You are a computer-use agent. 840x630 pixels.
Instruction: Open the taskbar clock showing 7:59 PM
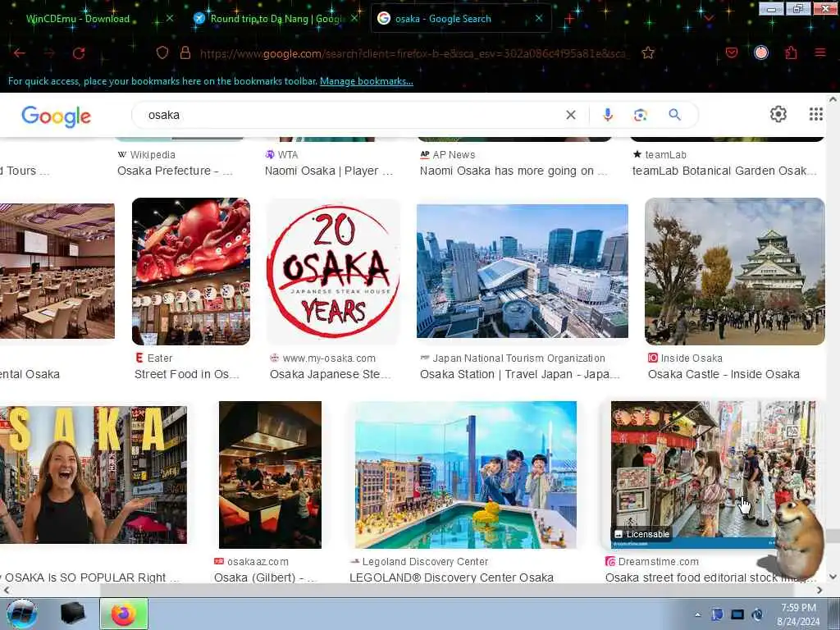click(798, 614)
